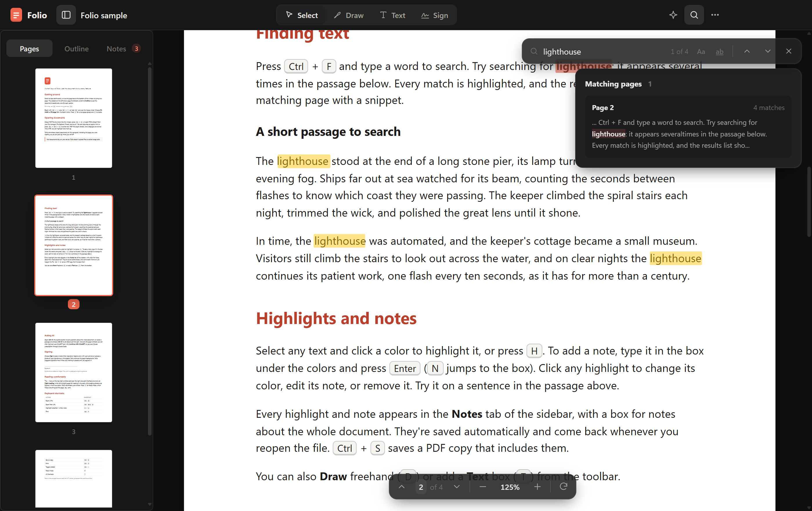Switch to the Outline tab
The width and height of the screenshot is (812, 511).
77,48
